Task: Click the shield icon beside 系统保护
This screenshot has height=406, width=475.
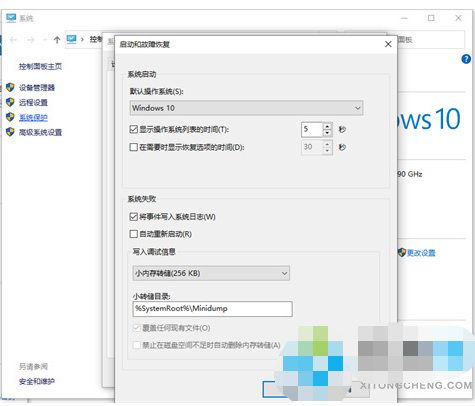Action: [10, 117]
